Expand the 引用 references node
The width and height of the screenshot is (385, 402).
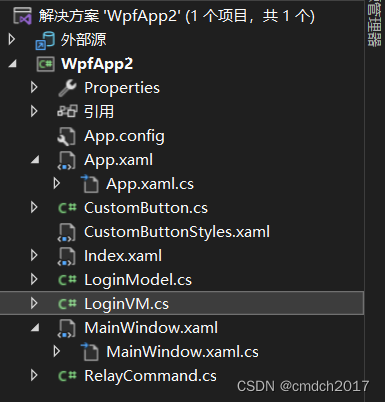click(x=34, y=111)
